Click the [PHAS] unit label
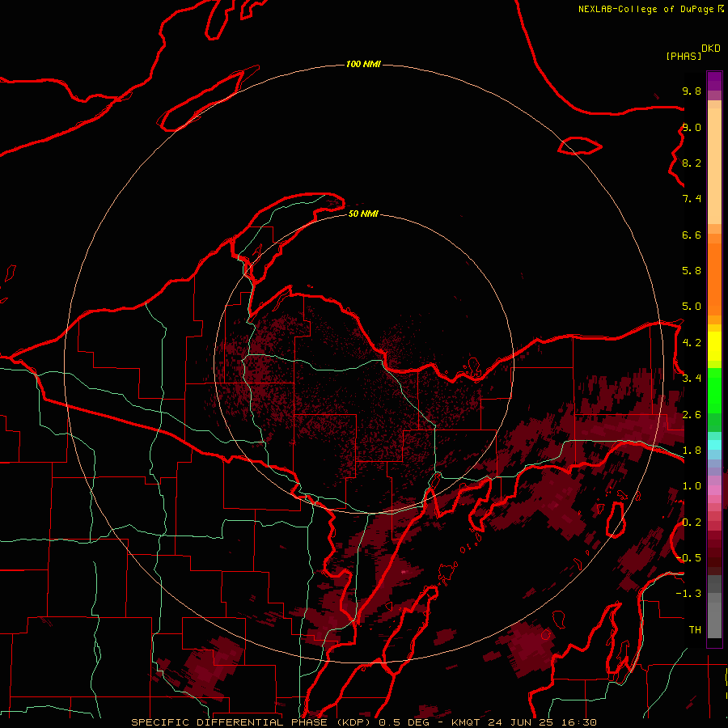This screenshot has width=728, height=728. 684,57
